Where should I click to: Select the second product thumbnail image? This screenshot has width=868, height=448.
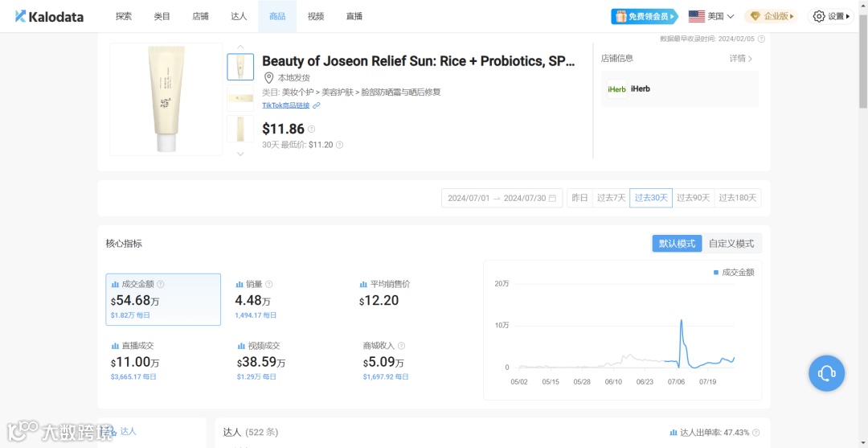pyautogui.click(x=240, y=98)
